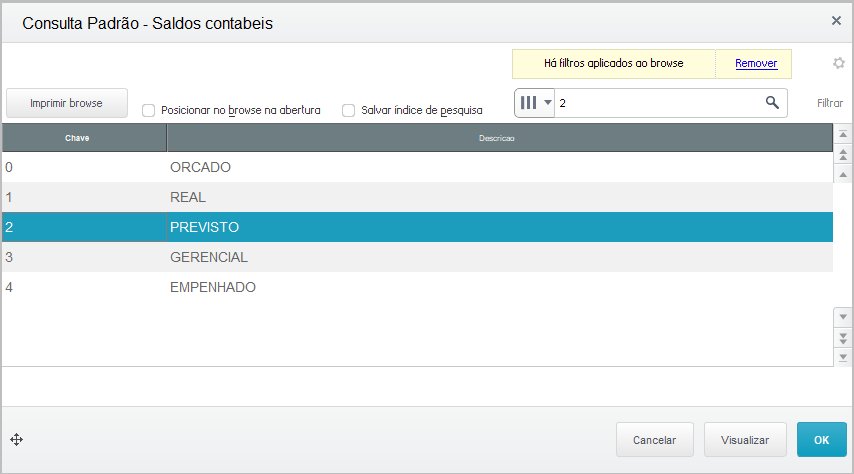The width and height of the screenshot is (854, 474).
Task: Check Salvar índice de pesquisa
Action: (x=348, y=110)
